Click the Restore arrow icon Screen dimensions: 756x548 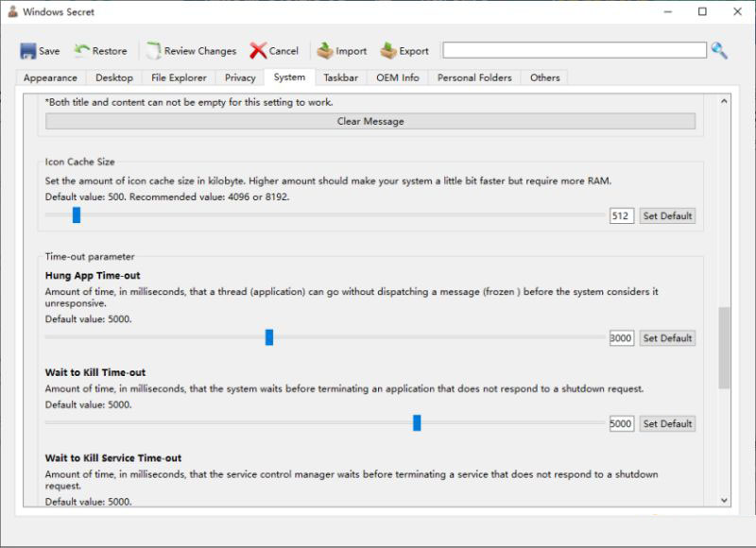[81, 50]
